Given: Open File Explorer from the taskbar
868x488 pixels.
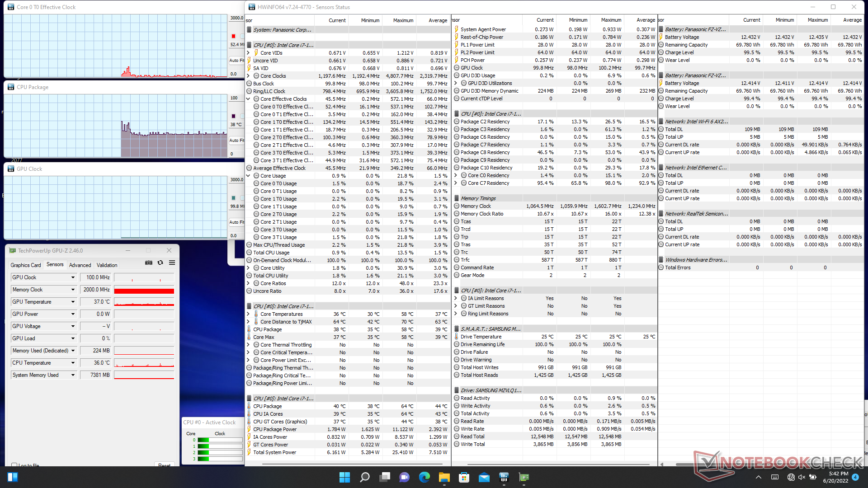Looking at the screenshot, I should pyautogui.click(x=444, y=477).
